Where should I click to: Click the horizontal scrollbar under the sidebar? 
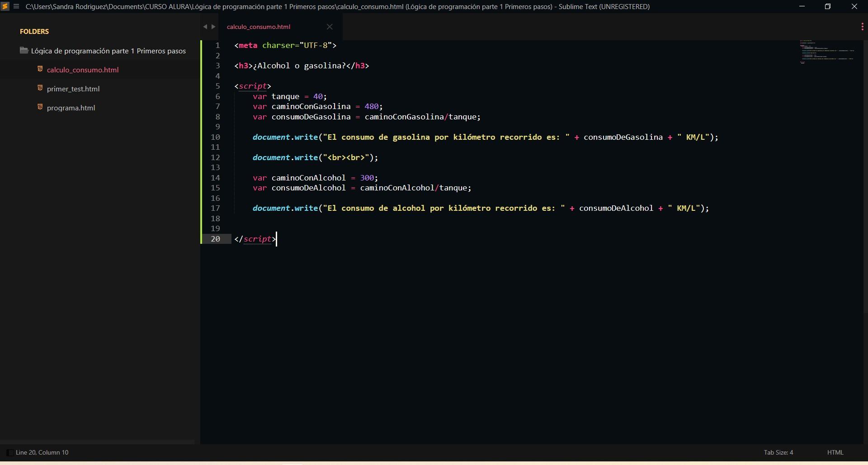click(97, 441)
